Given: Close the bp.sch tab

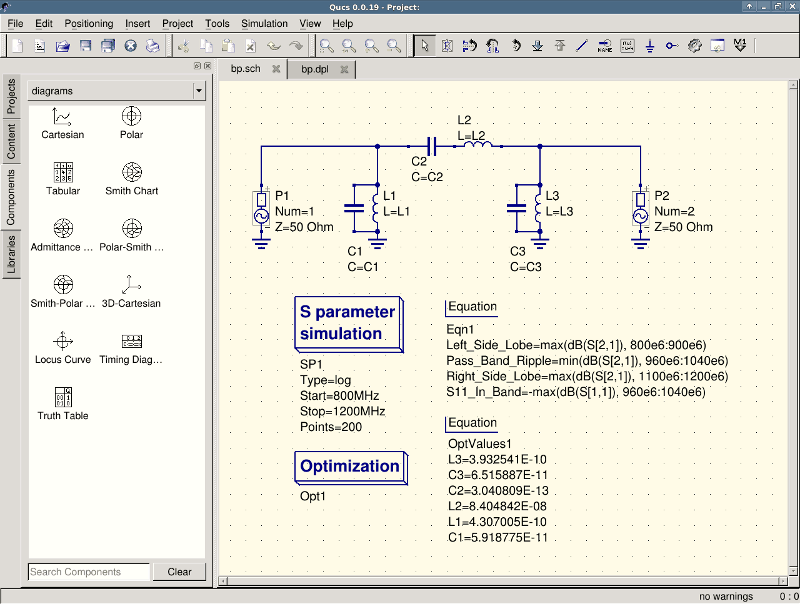Looking at the screenshot, I should 276,69.
